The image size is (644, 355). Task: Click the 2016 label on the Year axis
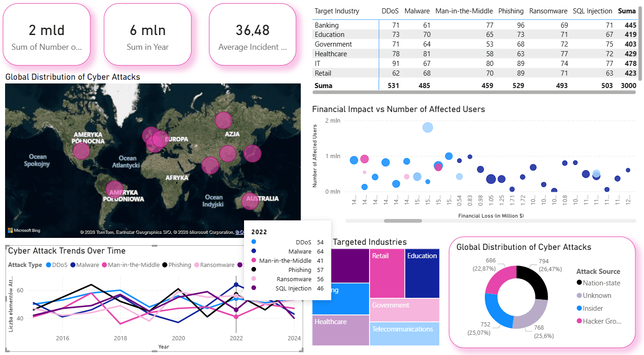pos(63,338)
